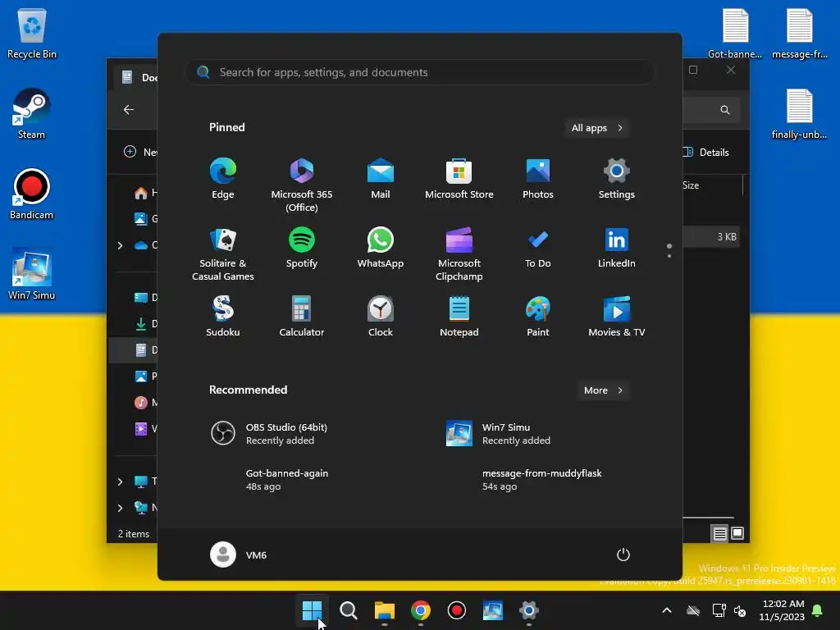
Task: Open the Mail app
Action: (x=381, y=180)
